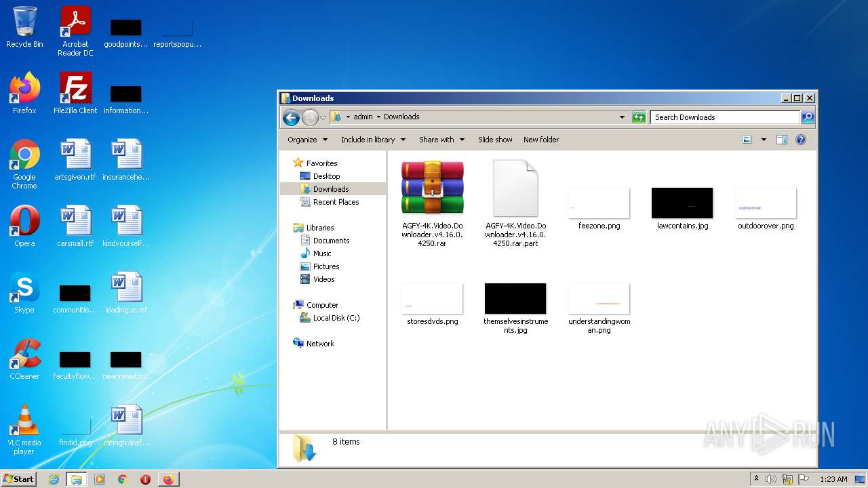The image size is (868, 488).
Task: Open the VLC media player shortcut
Action: click(24, 429)
